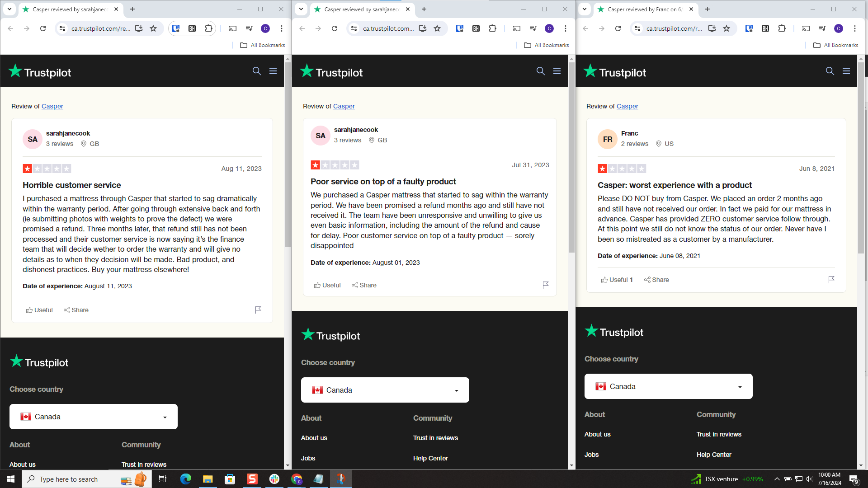Open tab search dropdown in right window

pyautogui.click(x=585, y=9)
